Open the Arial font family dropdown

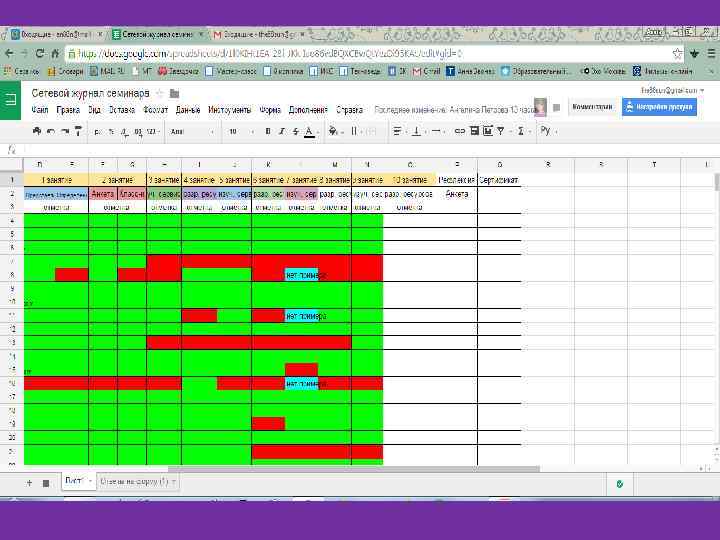point(191,132)
